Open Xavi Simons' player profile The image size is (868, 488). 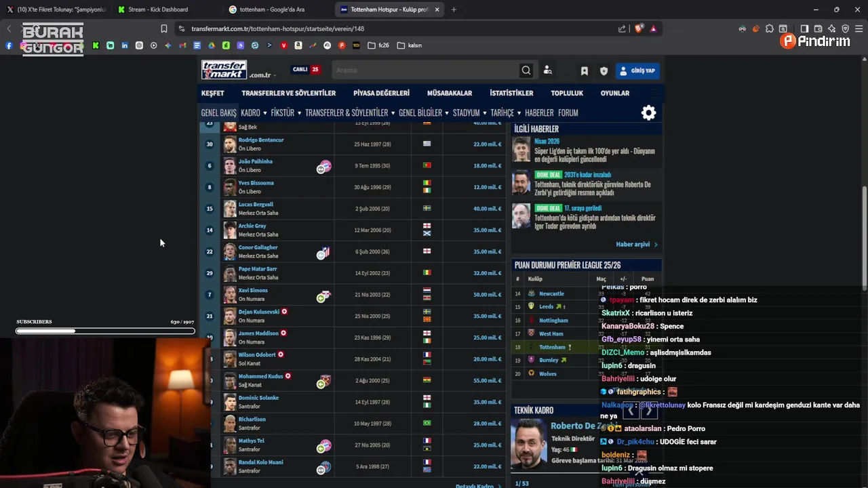click(x=253, y=290)
